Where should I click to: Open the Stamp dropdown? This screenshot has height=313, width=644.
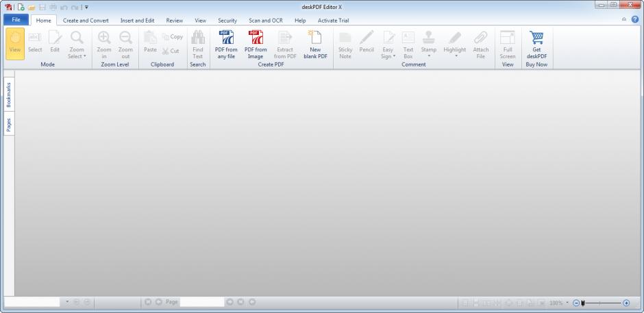click(429, 44)
